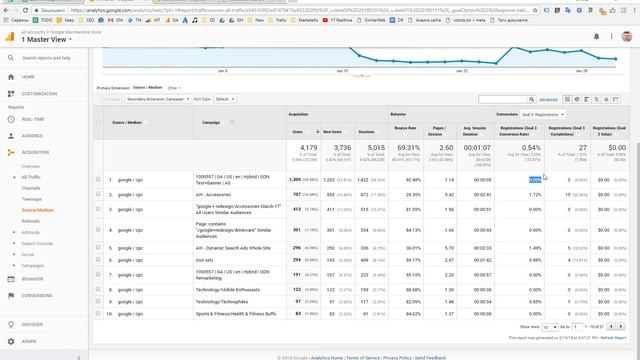Image resolution: width=640 pixels, height=360 pixels.
Task: Open the Campaigns sidebar item
Action: coord(33,265)
